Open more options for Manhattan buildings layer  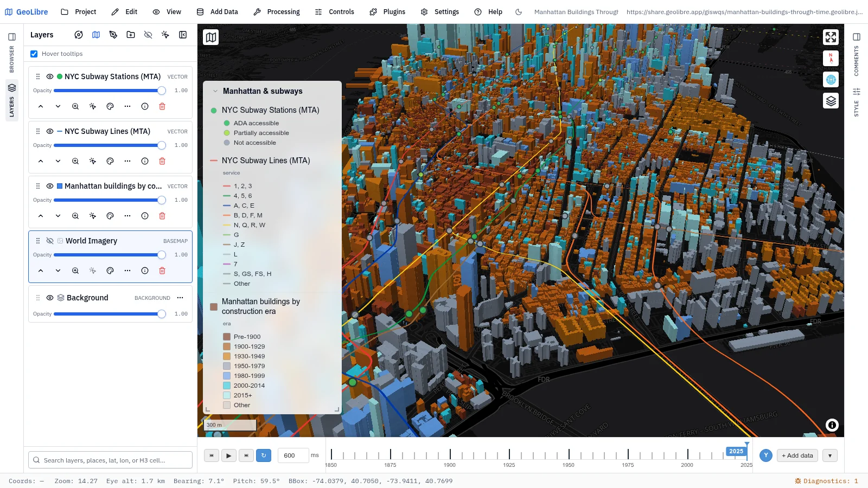(x=127, y=216)
